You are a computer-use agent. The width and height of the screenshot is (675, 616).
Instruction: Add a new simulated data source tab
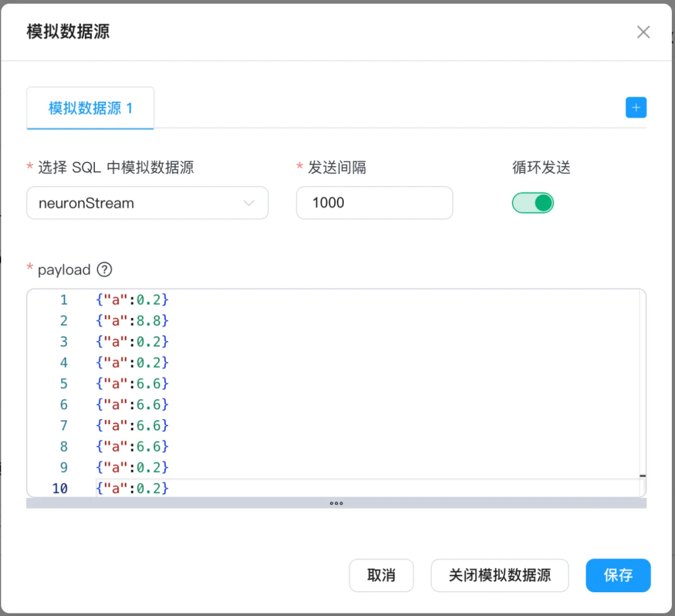(636, 107)
